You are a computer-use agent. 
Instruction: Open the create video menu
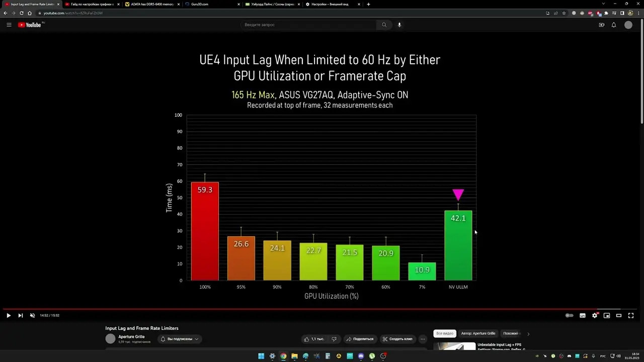coord(601,25)
